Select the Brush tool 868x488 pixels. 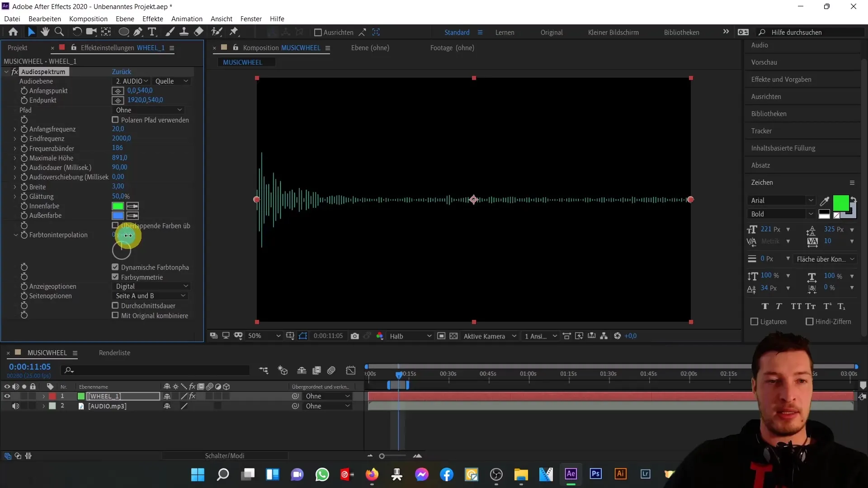coord(170,32)
